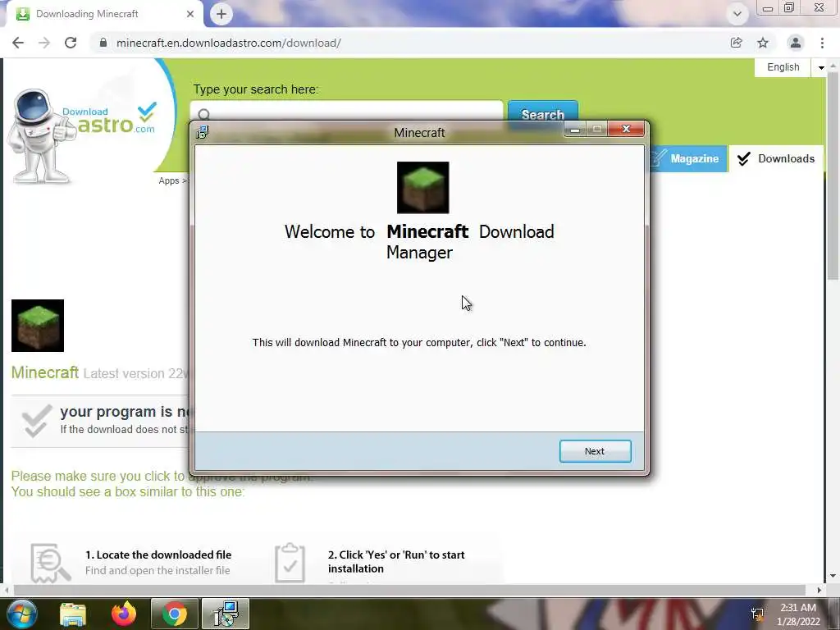The width and height of the screenshot is (840, 630).
Task: Open the Magazine tab
Action: pyautogui.click(x=688, y=158)
